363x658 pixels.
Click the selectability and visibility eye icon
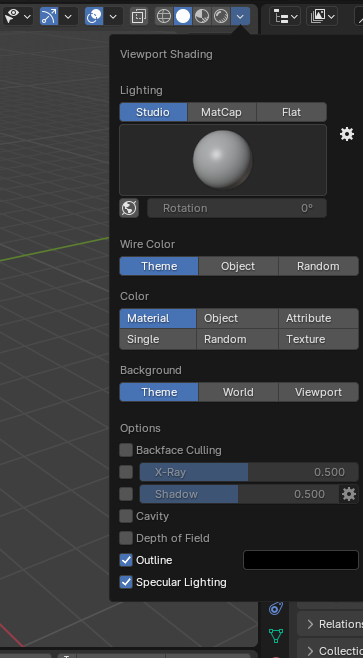click(x=12, y=16)
